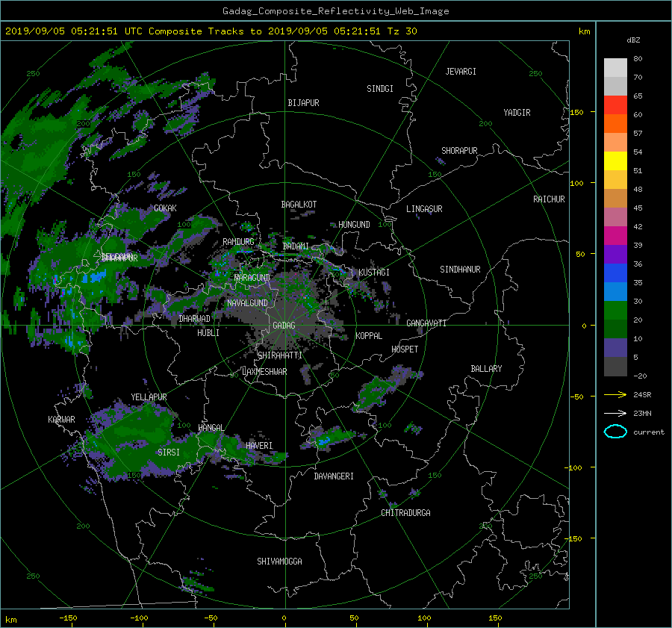
Task: Click the BAGALKOT city label
Action: point(299,205)
